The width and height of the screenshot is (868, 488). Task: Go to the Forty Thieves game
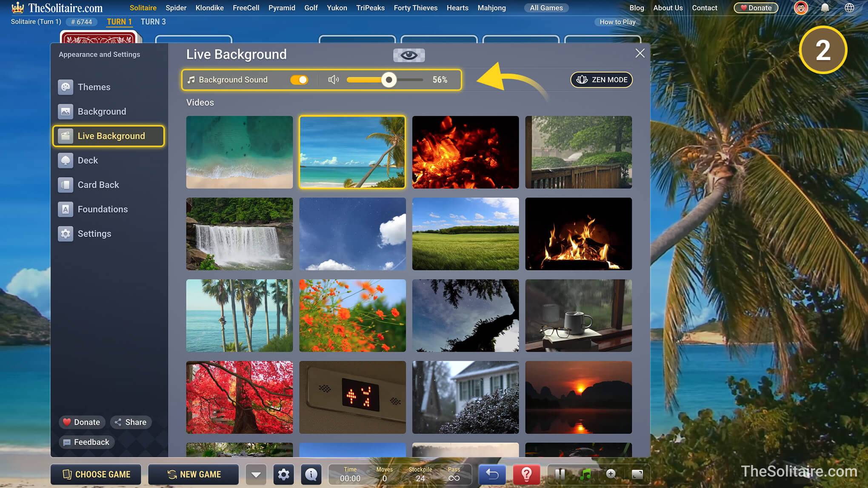[416, 8]
